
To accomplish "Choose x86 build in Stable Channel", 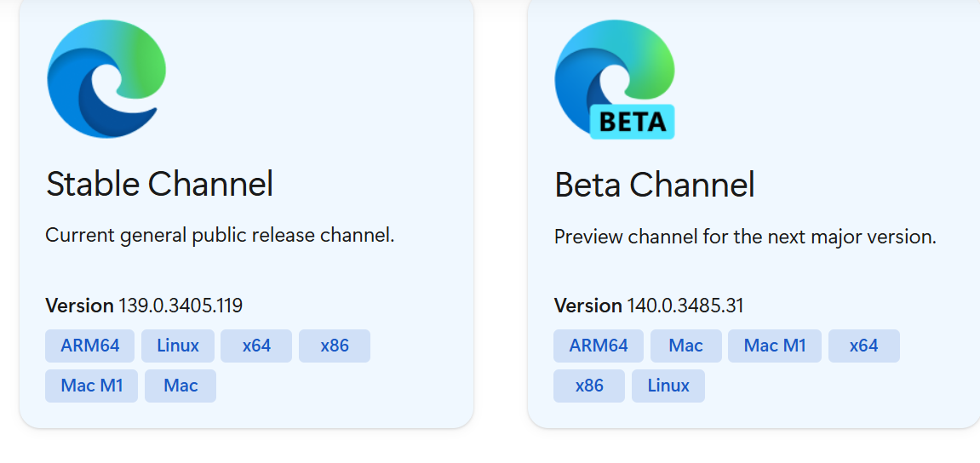I will 335,346.
